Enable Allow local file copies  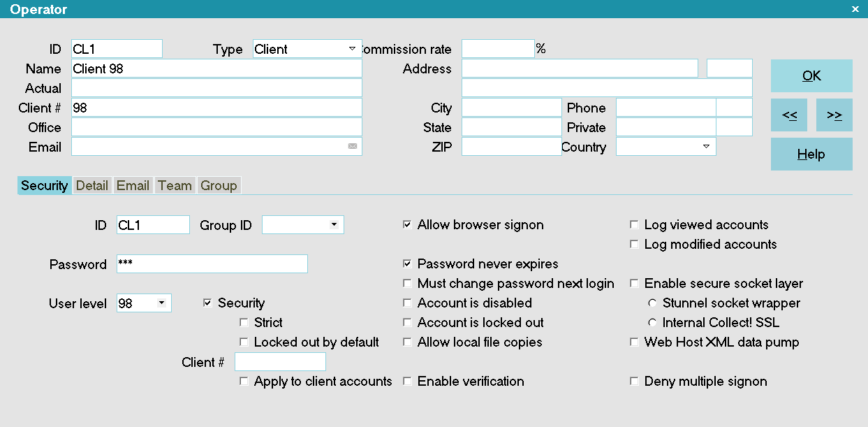407,342
